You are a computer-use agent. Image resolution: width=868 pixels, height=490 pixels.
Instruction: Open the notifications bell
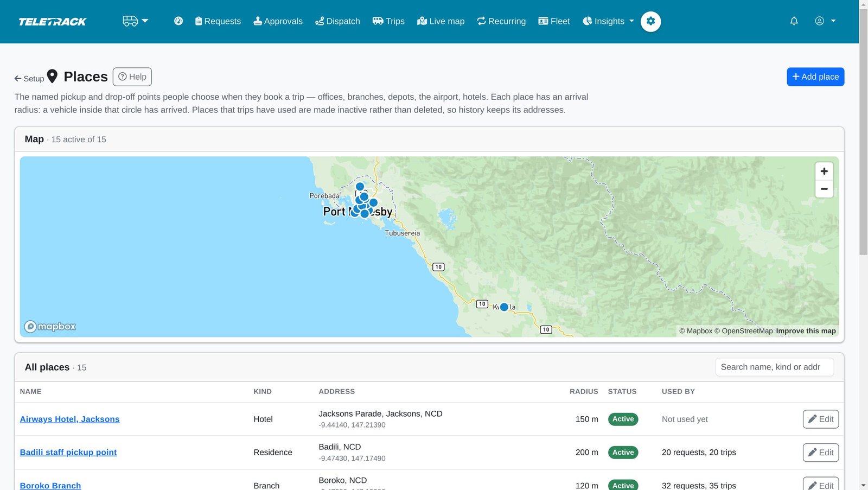point(794,21)
